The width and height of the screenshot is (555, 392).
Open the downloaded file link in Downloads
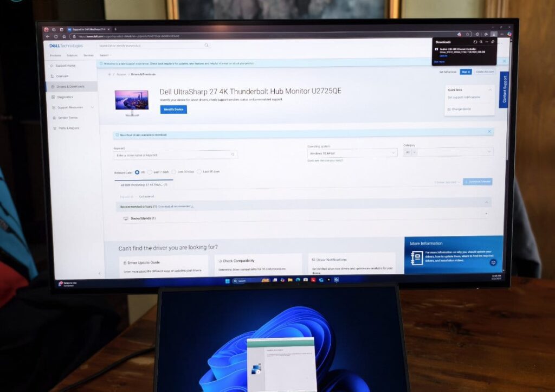click(x=443, y=56)
